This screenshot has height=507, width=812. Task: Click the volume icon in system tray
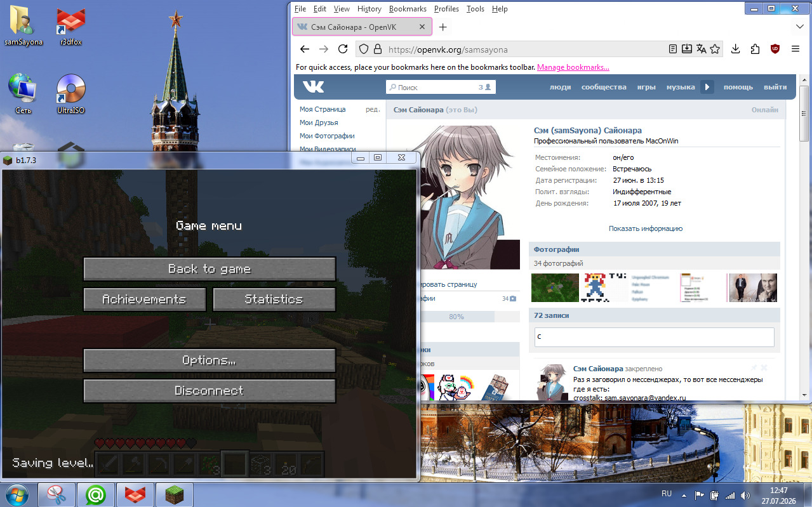click(745, 495)
